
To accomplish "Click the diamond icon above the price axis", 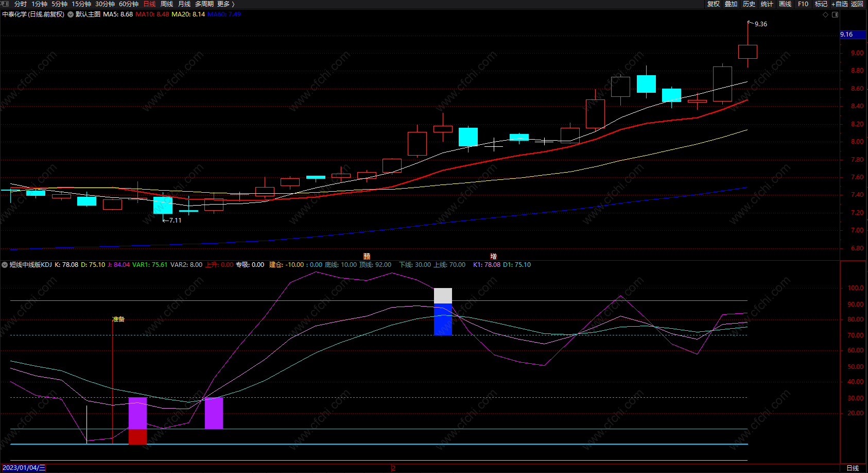I will click(x=826, y=14).
